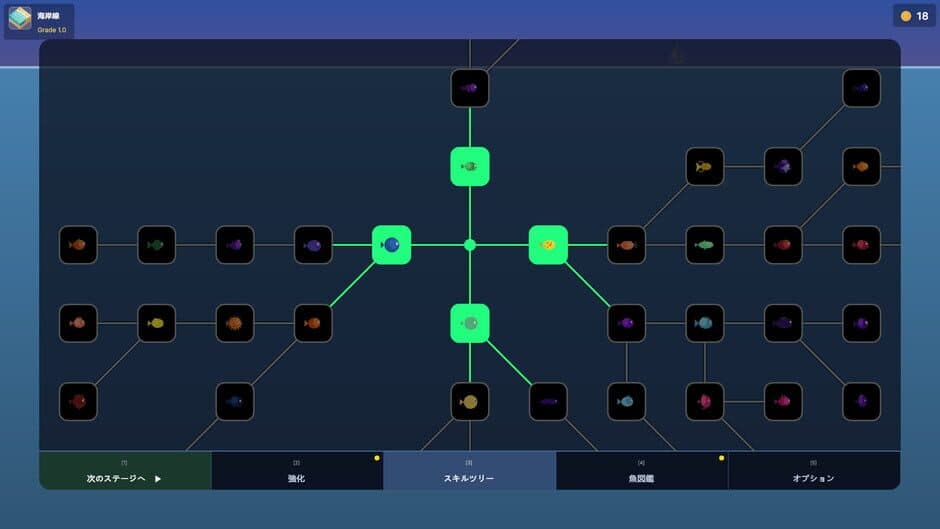Image resolution: width=940 pixels, height=529 pixels.
Task: Select the rightmost of the two pink fish nodes
Action: tap(783, 402)
